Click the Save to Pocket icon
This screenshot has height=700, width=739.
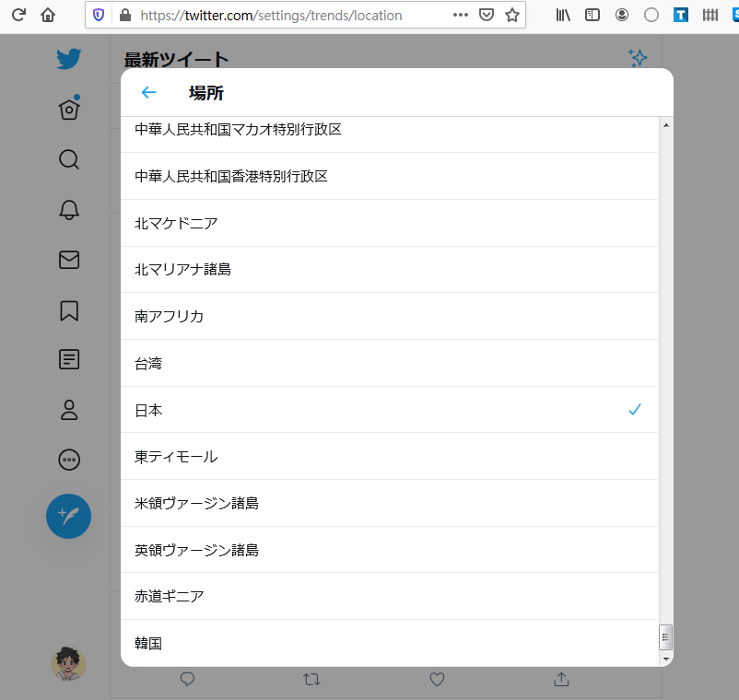tap(487, 15)
